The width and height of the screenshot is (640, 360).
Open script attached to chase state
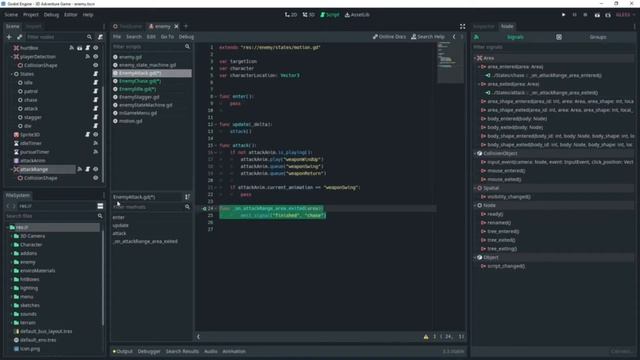click(96, 100)
